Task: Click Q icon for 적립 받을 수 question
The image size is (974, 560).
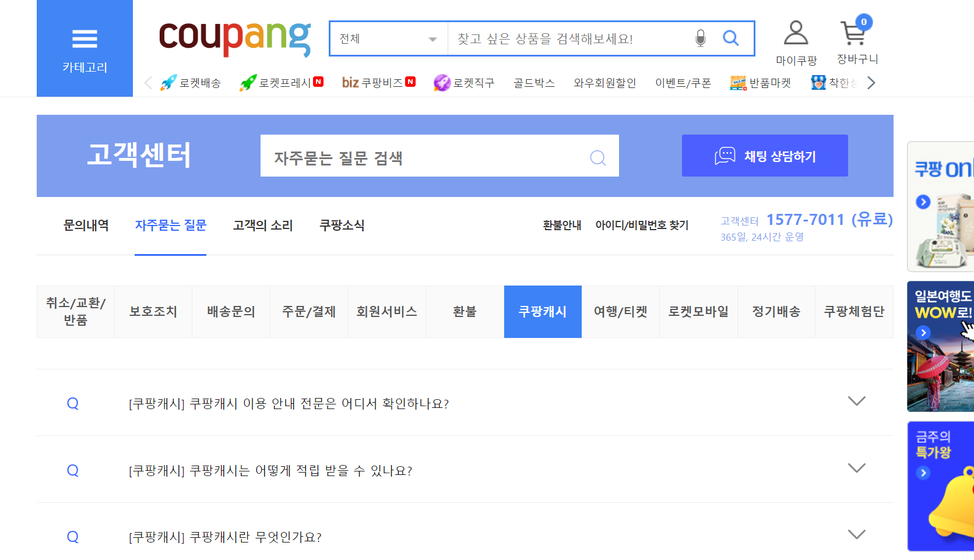Action: click(x=73, y=470)
